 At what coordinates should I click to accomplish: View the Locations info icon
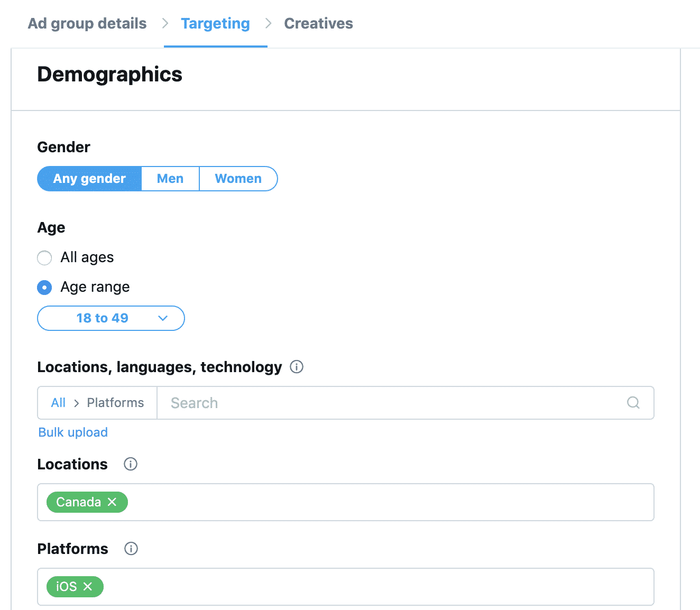point(131,464)
